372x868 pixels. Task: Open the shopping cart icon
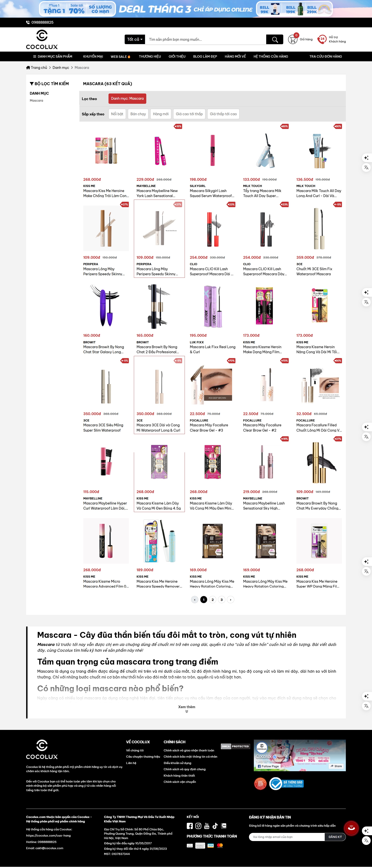point(293,39)
